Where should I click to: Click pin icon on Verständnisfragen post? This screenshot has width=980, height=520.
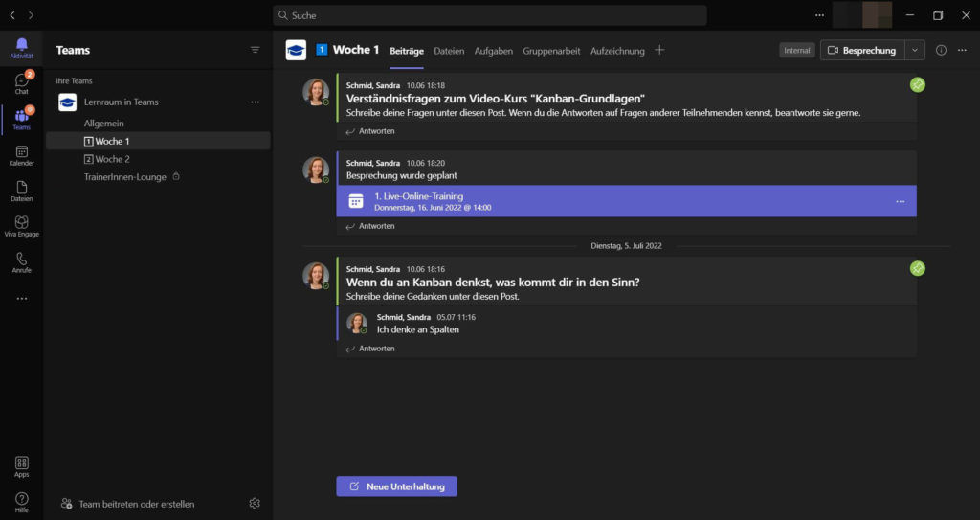[917, 84]
